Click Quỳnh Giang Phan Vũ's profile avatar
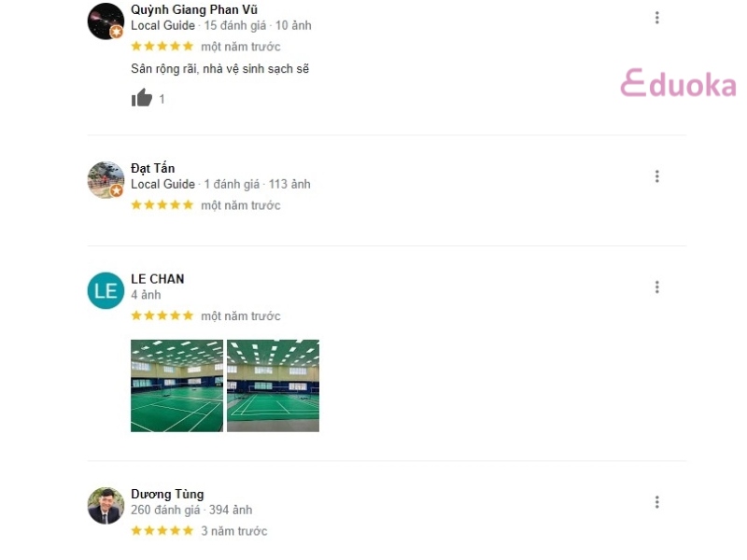This screenshot has width=747, height=560. coord(106,21)
